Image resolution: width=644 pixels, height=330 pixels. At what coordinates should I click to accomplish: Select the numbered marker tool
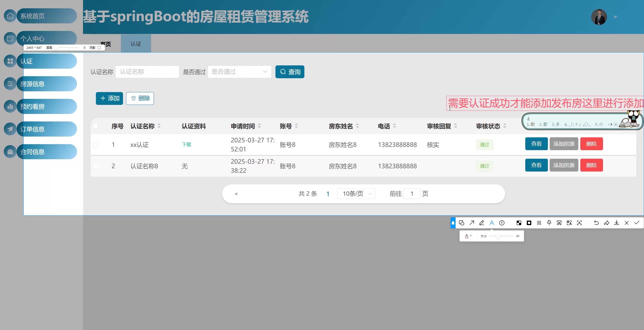point(502,223)
